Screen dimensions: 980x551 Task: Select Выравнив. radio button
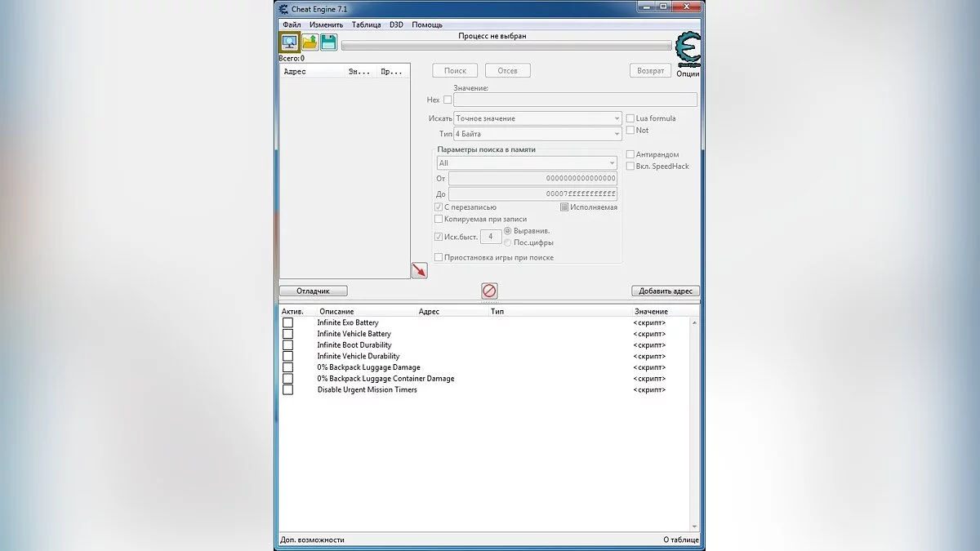coord(508,231)
